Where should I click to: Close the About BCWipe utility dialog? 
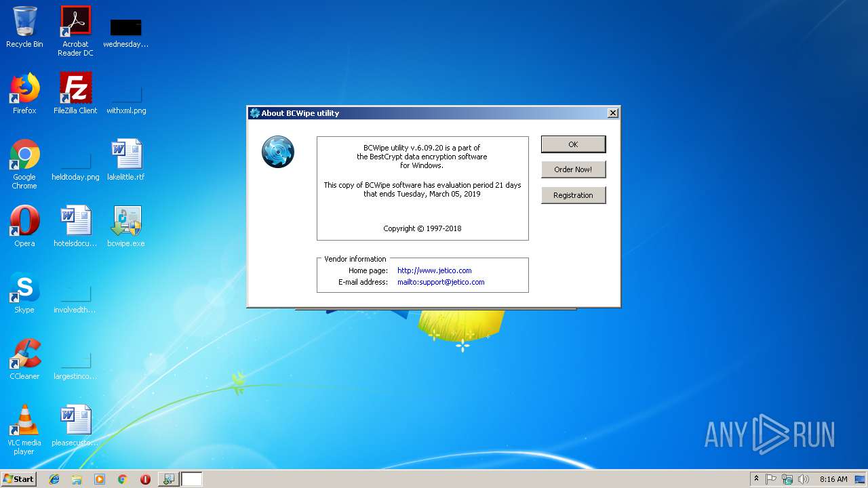[612, 113]
